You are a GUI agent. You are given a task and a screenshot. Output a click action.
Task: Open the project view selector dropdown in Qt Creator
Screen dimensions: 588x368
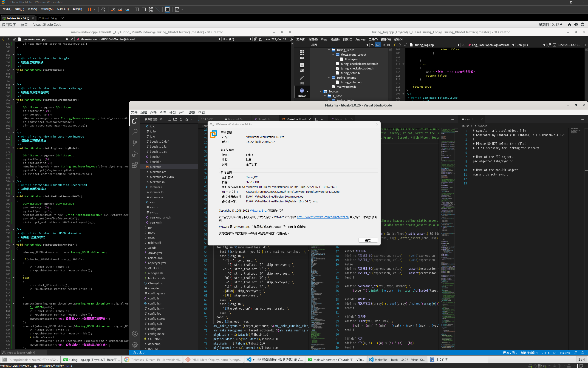[x=340, y=45]
